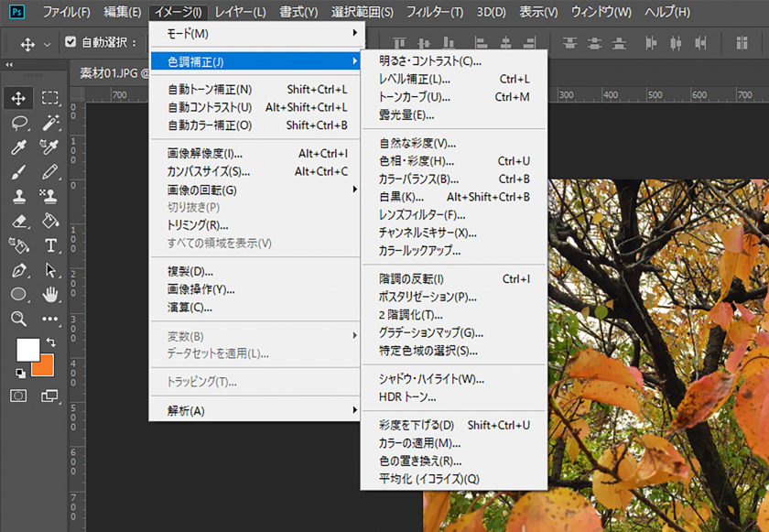Select the Lasso tool
Screen dimensions: 769x532
tap(19, 123)
